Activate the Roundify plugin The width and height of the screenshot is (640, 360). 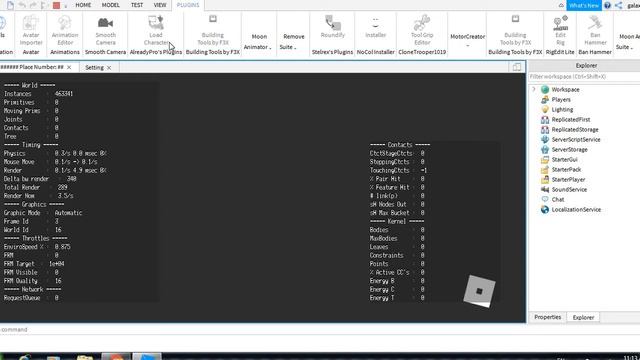(333, 27)
